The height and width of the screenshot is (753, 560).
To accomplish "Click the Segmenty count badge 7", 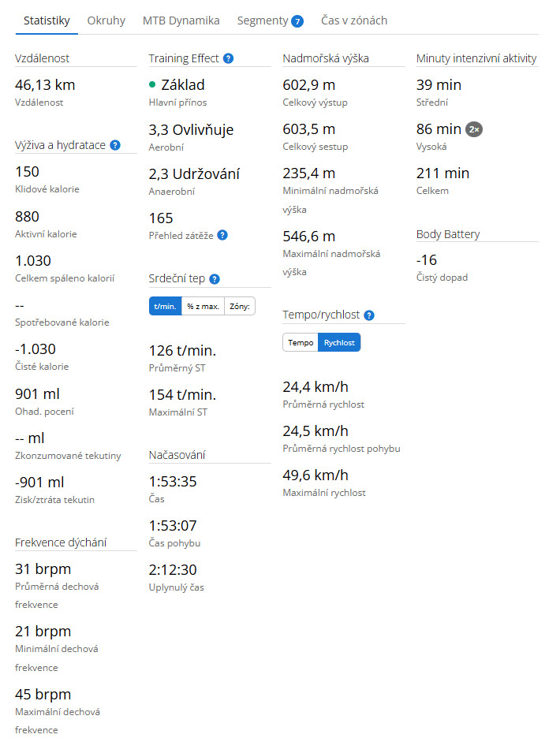I will point(297,21).
